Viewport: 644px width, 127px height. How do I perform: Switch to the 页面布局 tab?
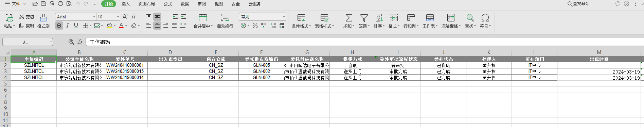pyautogui.click(x=146, y=4)
